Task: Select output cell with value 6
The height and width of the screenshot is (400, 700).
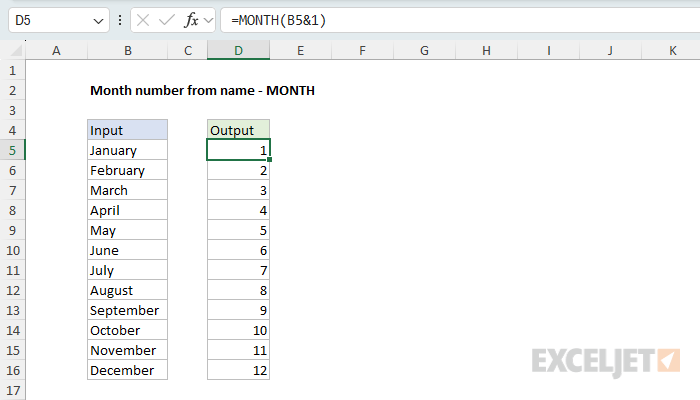Action: click(238, 250)
